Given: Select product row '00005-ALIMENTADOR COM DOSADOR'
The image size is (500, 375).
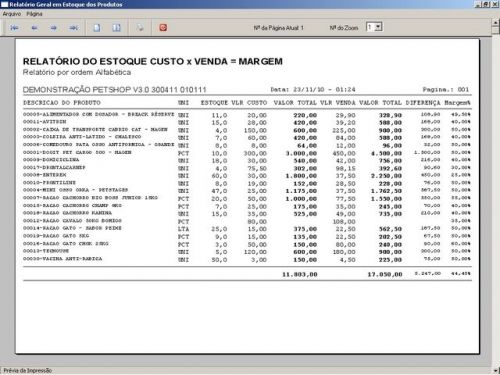Looking at the screenshot, I should tap(247, 115).
